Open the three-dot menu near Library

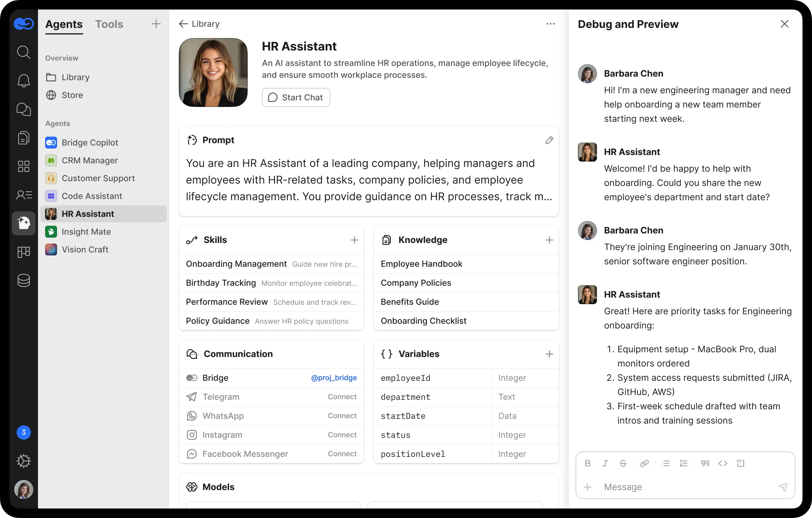tap(550, 23)
